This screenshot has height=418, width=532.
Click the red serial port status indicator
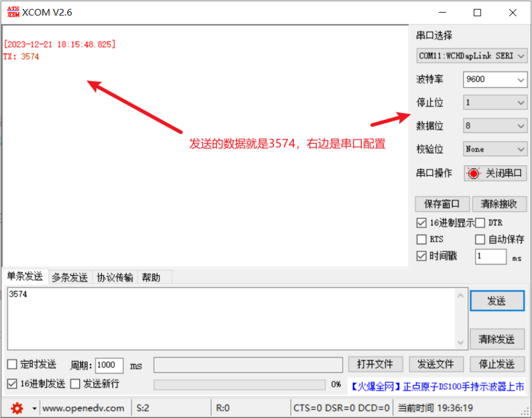pos(473,173)
